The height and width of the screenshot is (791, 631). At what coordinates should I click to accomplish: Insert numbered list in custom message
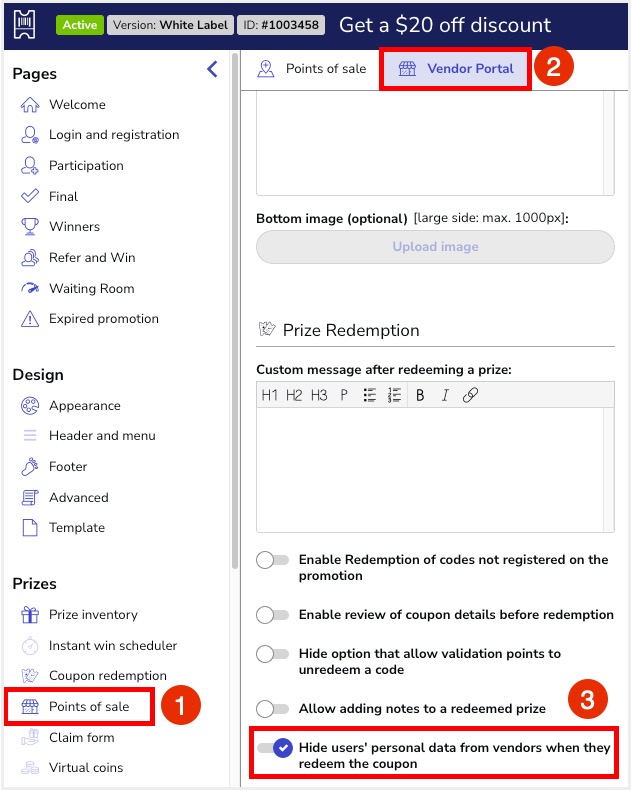(395, 395)
